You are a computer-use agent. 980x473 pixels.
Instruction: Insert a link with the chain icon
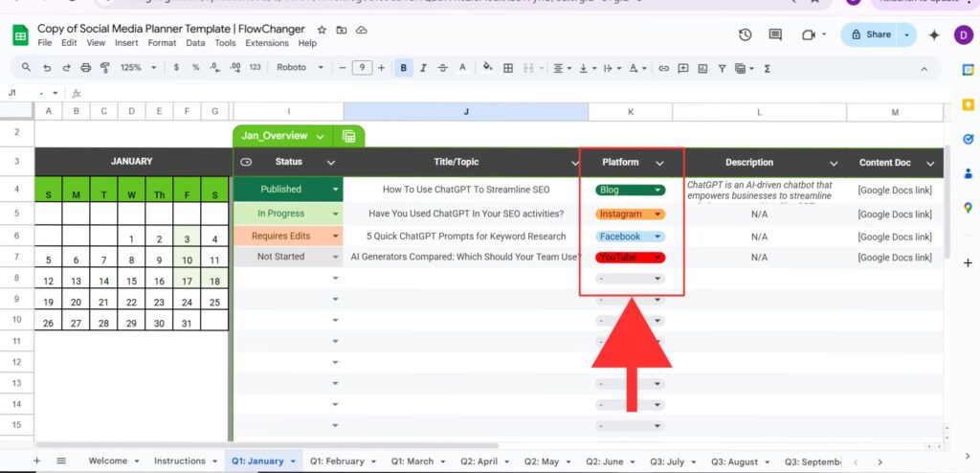[664, 68]
